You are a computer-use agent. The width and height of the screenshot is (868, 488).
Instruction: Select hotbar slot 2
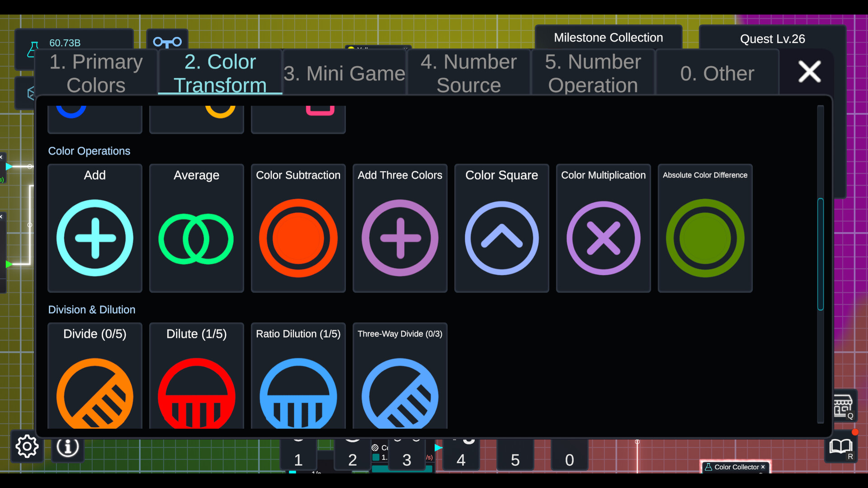(x=353, y=455)
